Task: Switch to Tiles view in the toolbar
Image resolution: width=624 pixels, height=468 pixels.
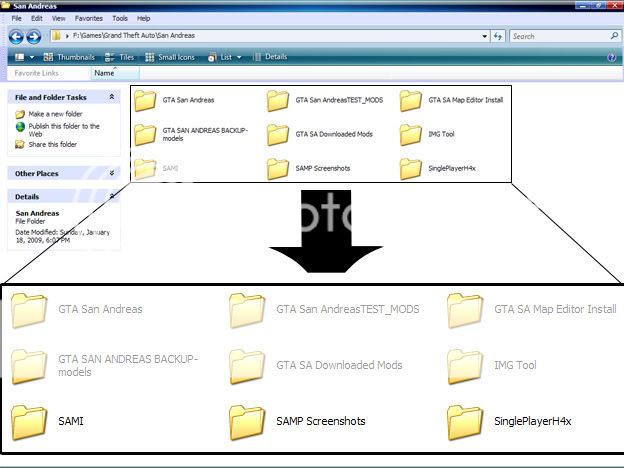Action: click(x=119, y=57)
